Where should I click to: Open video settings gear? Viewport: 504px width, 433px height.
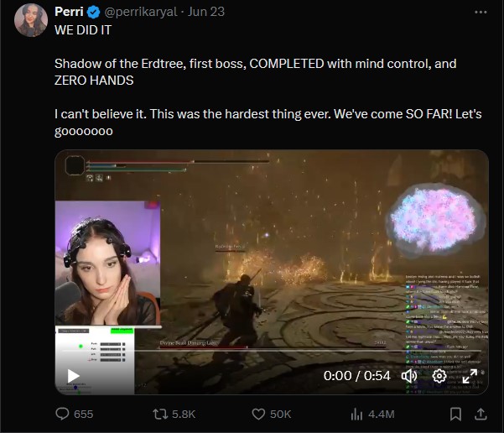(x=439, y=376)
